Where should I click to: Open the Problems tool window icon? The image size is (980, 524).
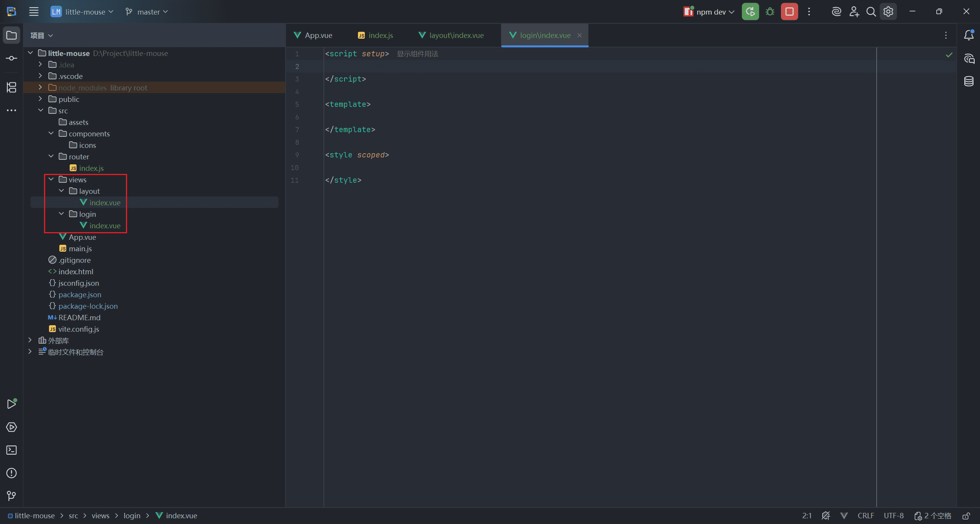coord(11,473)
